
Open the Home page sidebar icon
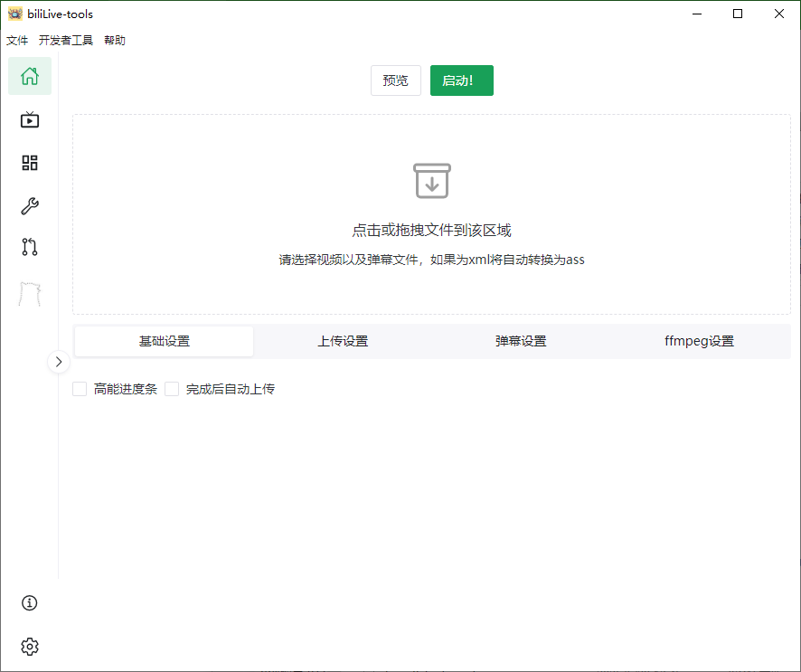pos(30,76)
